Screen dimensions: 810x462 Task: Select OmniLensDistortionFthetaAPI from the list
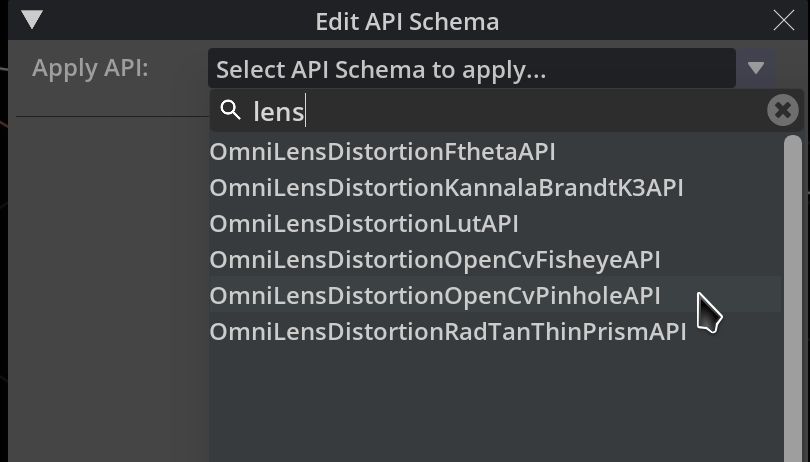coord(382,152)
